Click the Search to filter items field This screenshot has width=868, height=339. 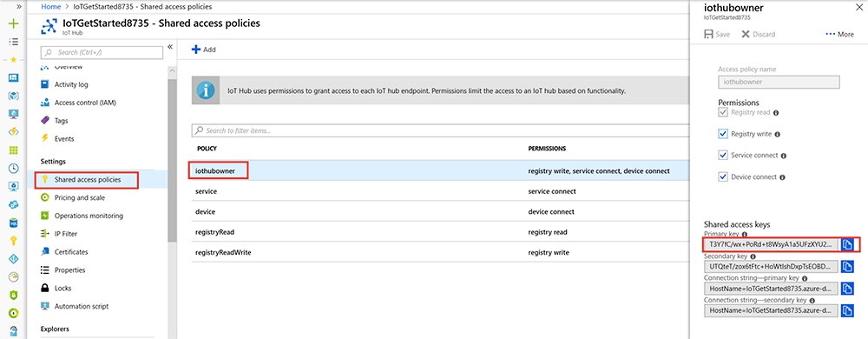(440, 130)
